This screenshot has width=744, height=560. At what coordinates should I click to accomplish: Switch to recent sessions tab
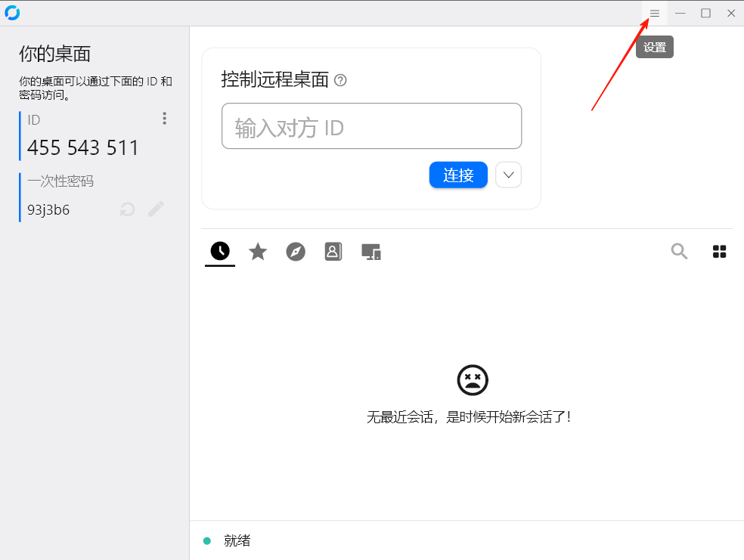[x=220, y=251]
